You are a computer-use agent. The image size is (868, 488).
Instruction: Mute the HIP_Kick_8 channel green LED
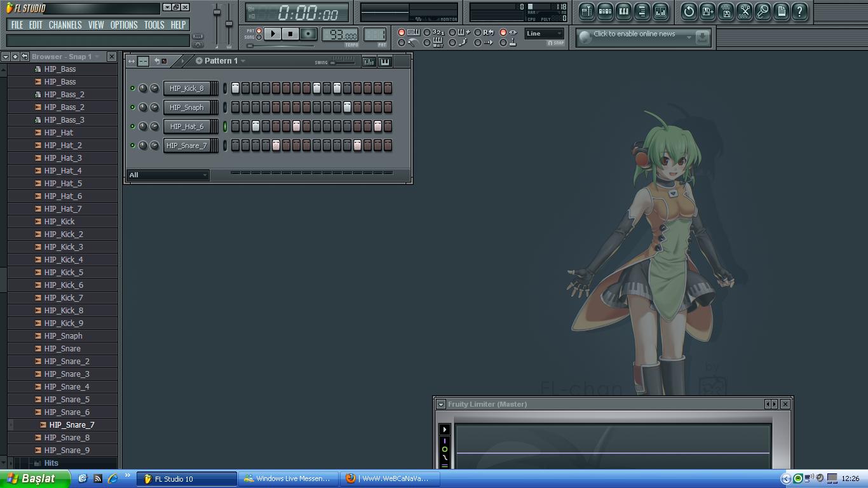coord(133,88)
